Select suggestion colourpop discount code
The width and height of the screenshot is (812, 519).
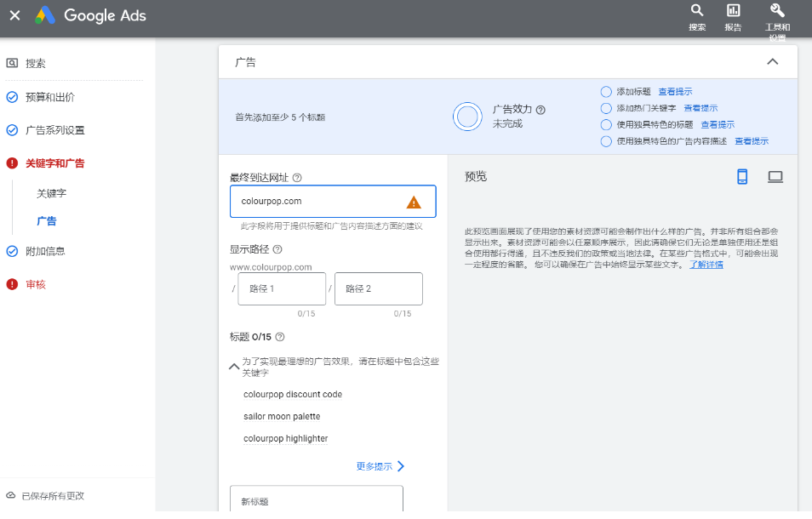[293, 394]
